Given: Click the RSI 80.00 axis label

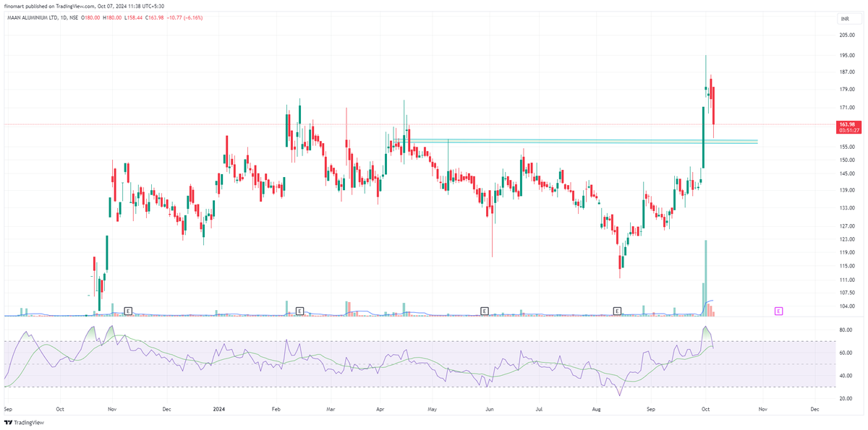Looking at the screenshot, I should pyautogui.click(x=847, y=330).
